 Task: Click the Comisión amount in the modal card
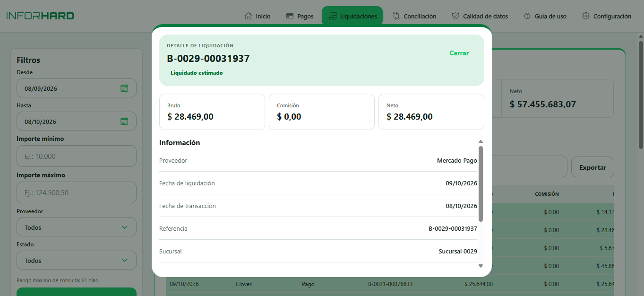[x=289, y=117]
